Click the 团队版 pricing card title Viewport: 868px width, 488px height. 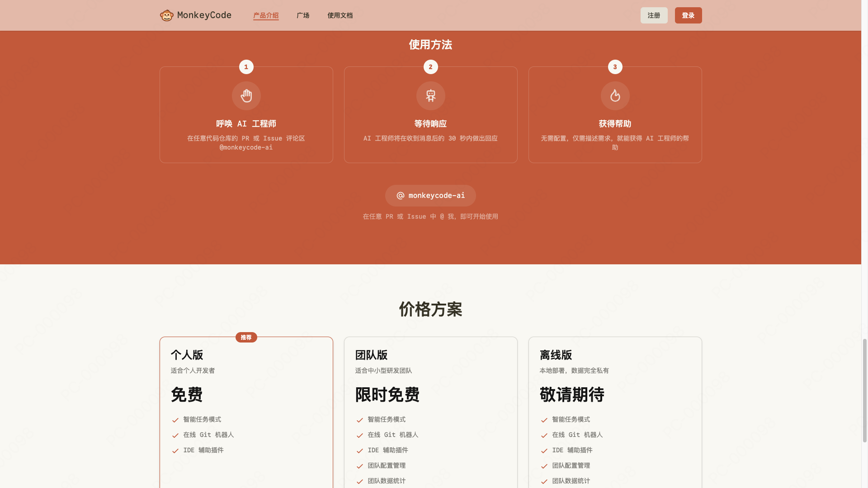(371, 355)
